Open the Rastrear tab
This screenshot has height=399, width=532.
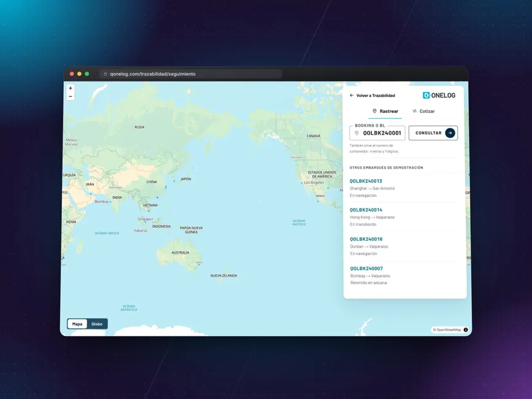(385, 112)
